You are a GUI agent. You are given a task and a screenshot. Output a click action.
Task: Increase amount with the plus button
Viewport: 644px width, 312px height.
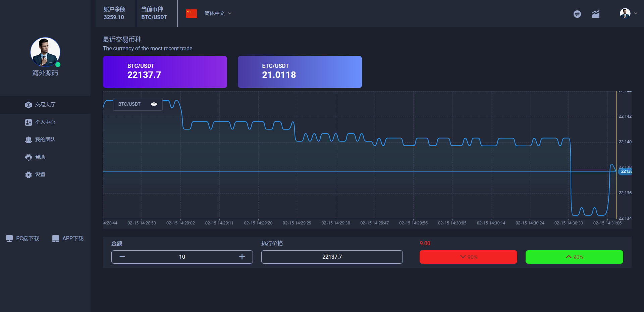(x=242, y=257)
